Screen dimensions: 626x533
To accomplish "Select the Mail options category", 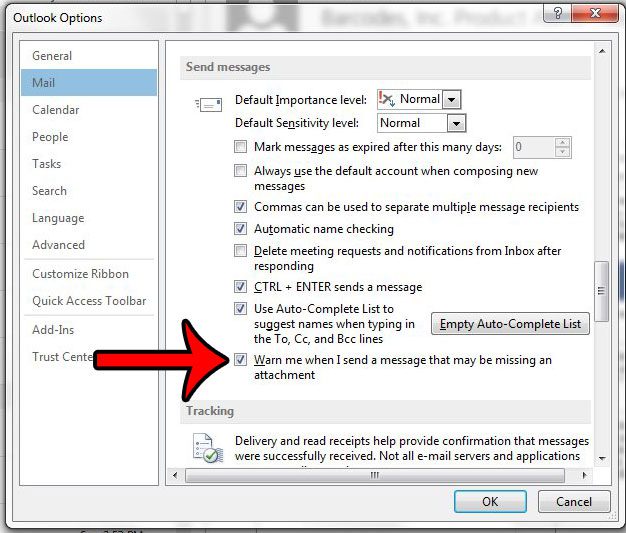I will point(89,83).
